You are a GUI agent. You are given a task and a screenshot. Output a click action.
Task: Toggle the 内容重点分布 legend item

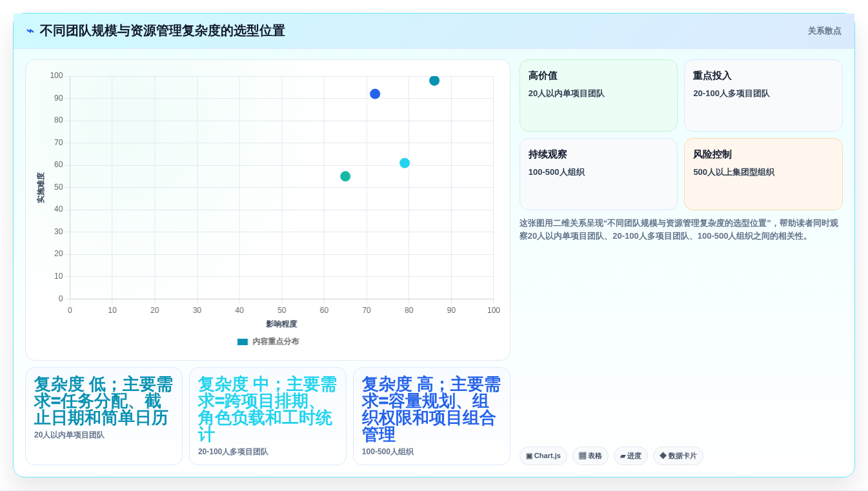tap(268, 341)
